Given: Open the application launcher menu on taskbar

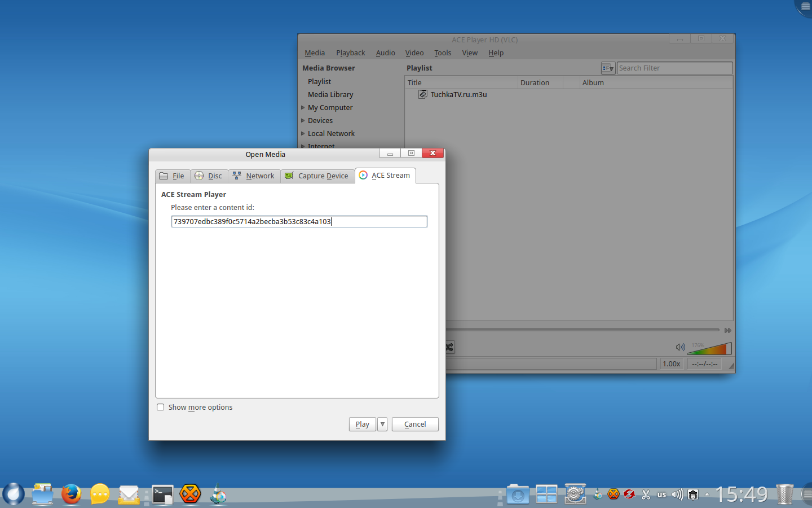Looking at the screenshot, I should pyautogui.click(x=13, y=494).
